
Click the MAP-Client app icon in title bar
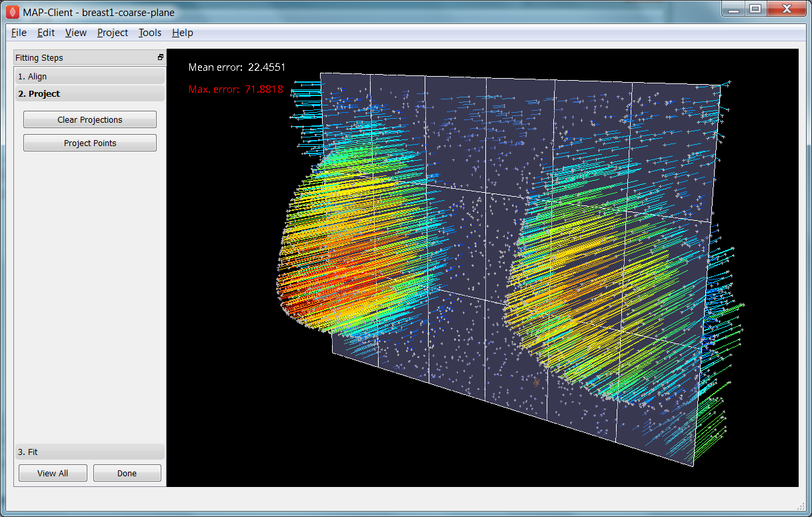(13, 12)
